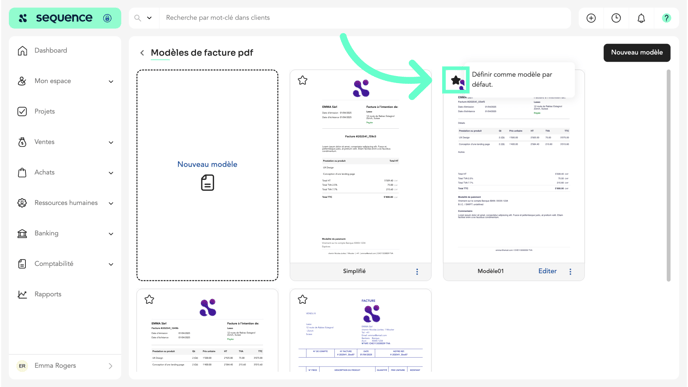
Task: Open the Simplifié template thumbnail
Action: pyautogui.click(x=361, y=167)
